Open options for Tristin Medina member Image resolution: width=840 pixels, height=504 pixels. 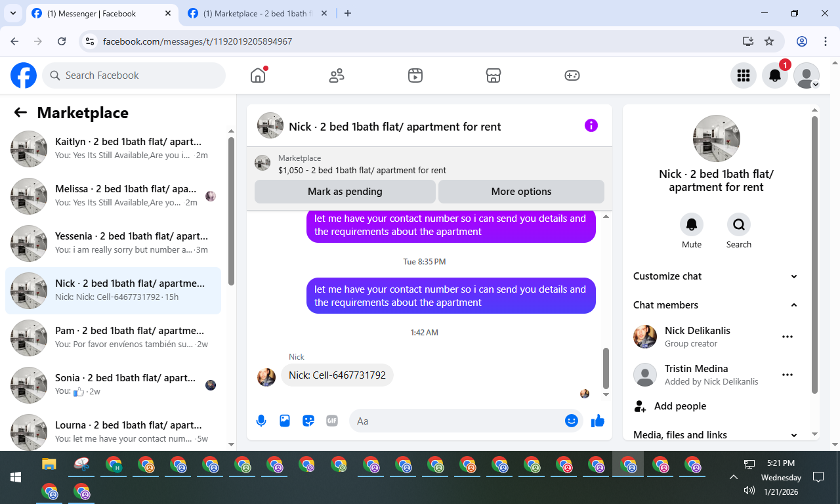[x=787, y=375]
